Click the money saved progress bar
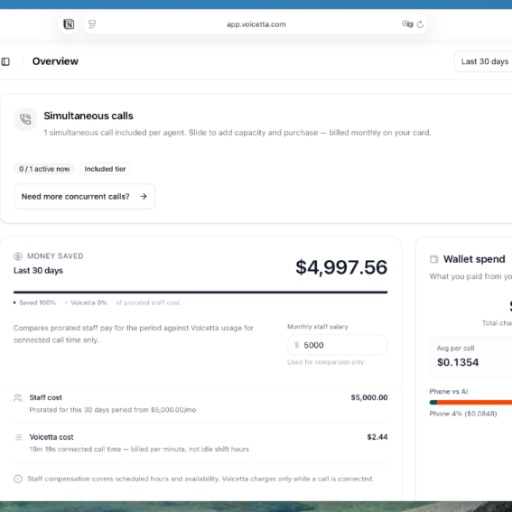The width and height of the screenshot is (512, 512). point(200,292)
